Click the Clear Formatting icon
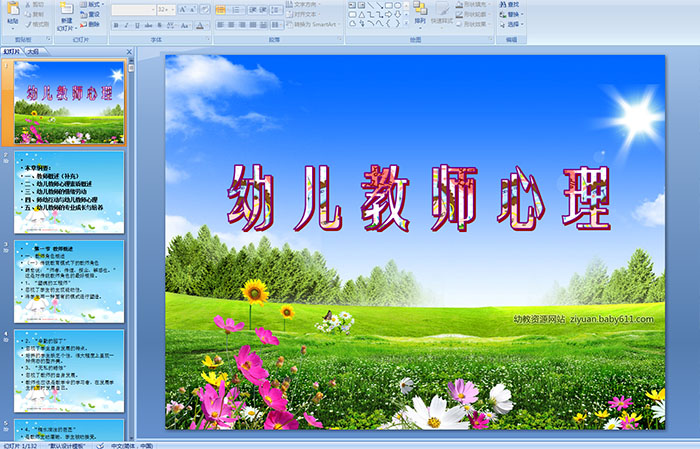The height and width of the screenshot is (449, 700). pos(205,10)
